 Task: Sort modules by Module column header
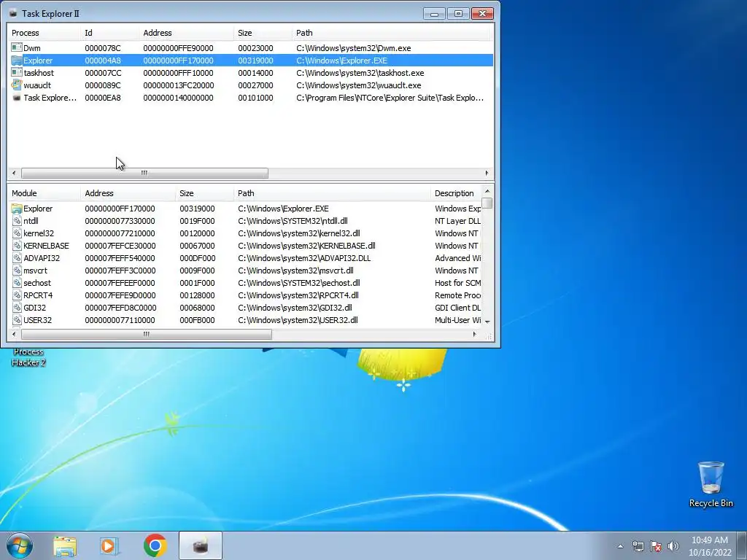tap(44, 193)
